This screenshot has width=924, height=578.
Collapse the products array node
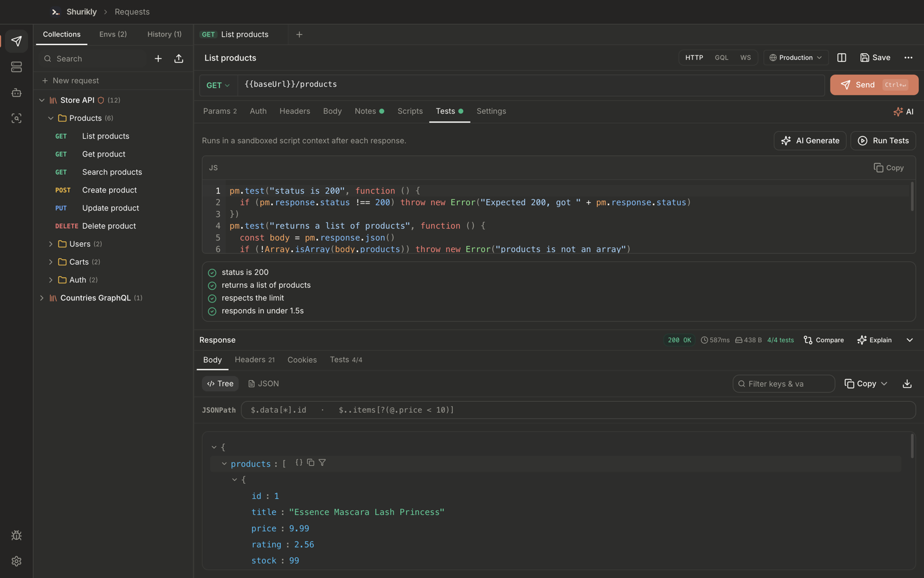click(x=224, y=464)
